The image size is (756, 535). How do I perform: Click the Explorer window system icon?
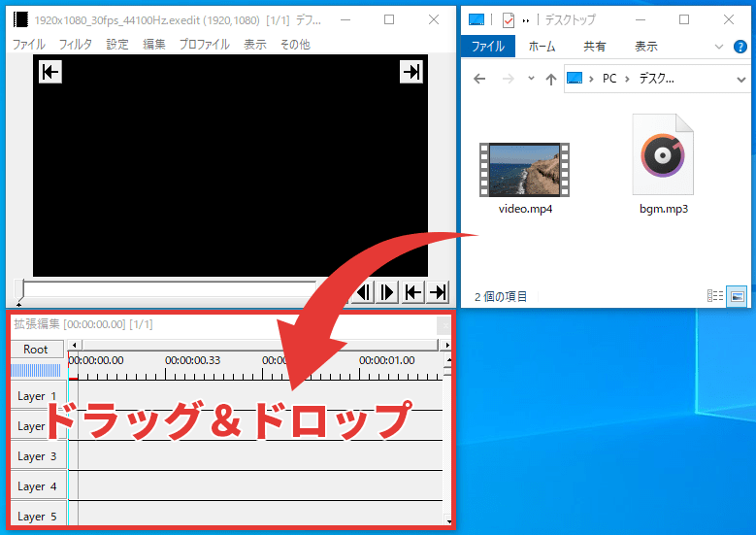click(x=477, y=19)
